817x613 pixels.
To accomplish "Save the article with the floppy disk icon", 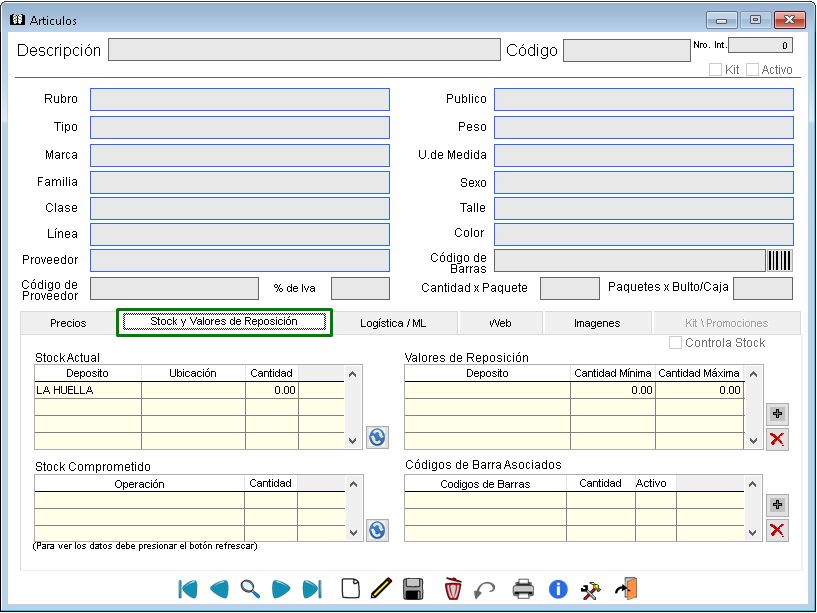I will click(x=413, y=589).
